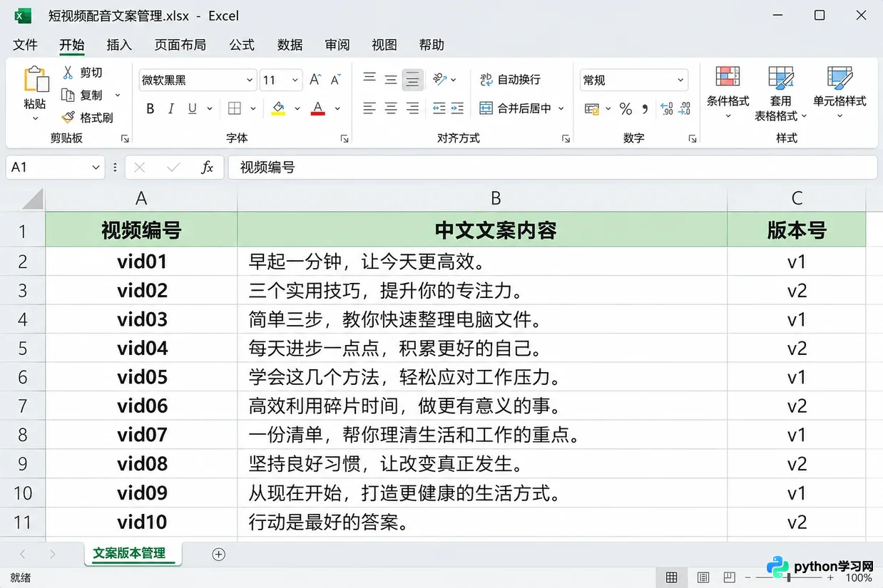Decrease font size with smaller A
The image size is (883, 588).
336,80
